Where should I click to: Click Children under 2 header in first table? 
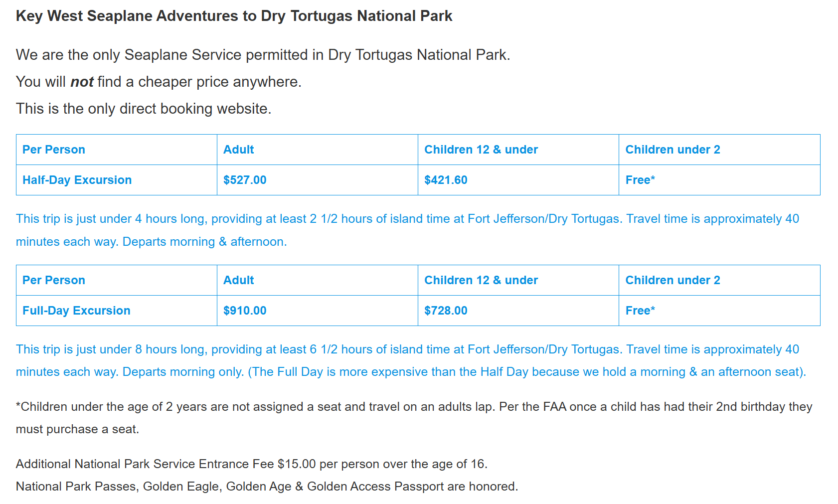click(x=672, y=150)
